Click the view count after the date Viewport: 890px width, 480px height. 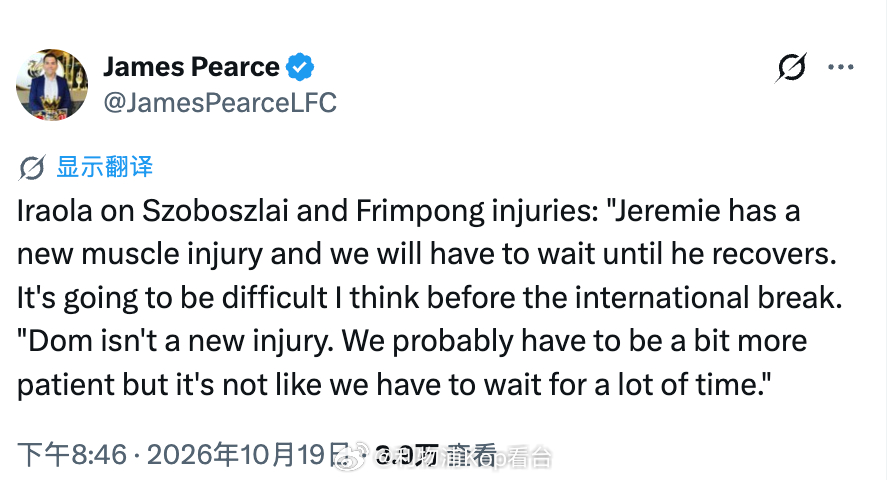pos(436,454)
